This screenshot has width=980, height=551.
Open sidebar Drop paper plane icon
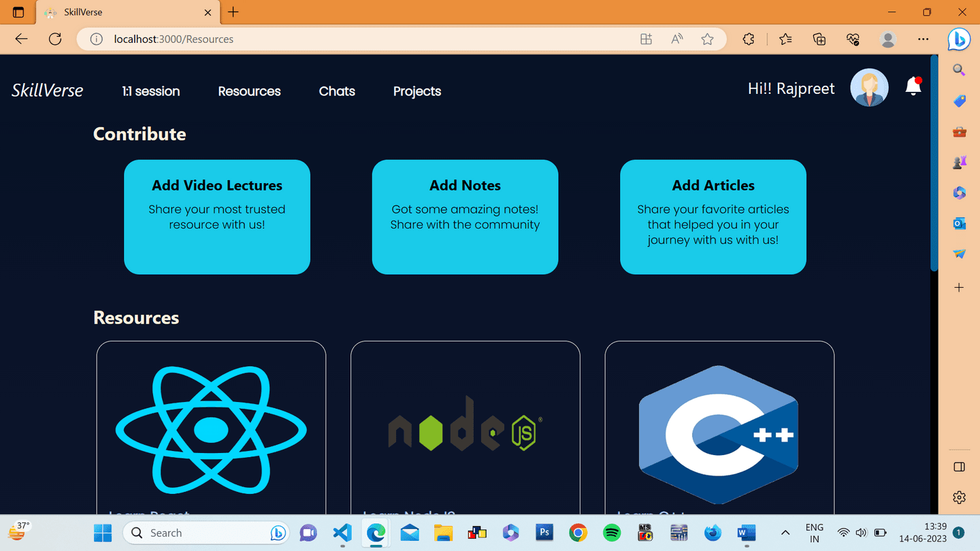point(959,254)
